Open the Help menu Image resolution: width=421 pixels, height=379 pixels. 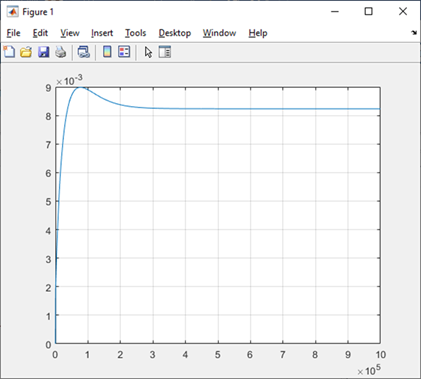(258, 33)
